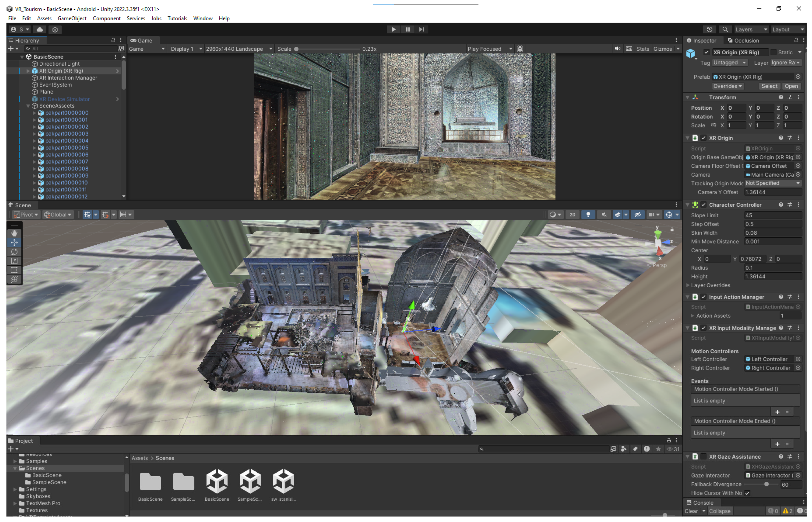
Task: Disable the Input Action Manager checkbox
Action: (x=704, y=297)
